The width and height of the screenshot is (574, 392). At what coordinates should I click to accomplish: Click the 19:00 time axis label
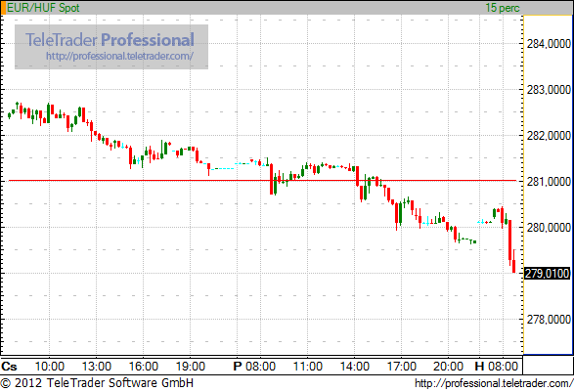[190, 367]
